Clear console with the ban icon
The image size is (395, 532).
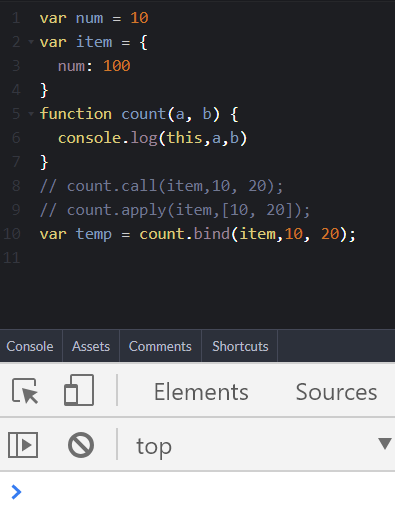tap(81, 445)
